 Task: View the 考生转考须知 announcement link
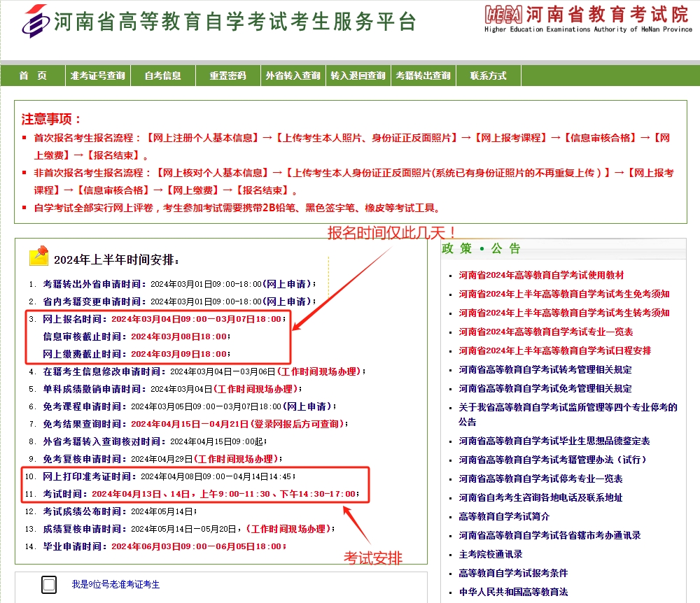tap(564, 313)
